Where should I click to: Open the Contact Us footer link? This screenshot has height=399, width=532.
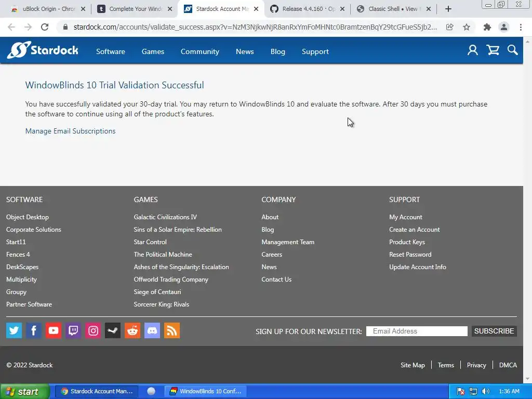click(x=276, y=279)
